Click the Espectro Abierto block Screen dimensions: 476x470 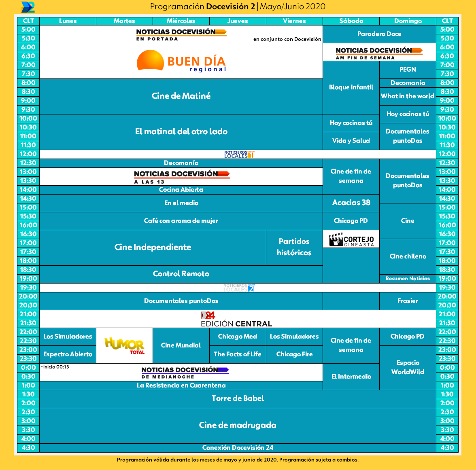pyautogui.click(x=68, y=355)
